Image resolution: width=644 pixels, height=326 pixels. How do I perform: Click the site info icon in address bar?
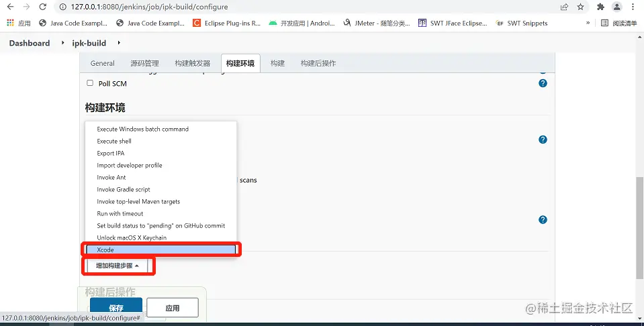tap(63, 7)
